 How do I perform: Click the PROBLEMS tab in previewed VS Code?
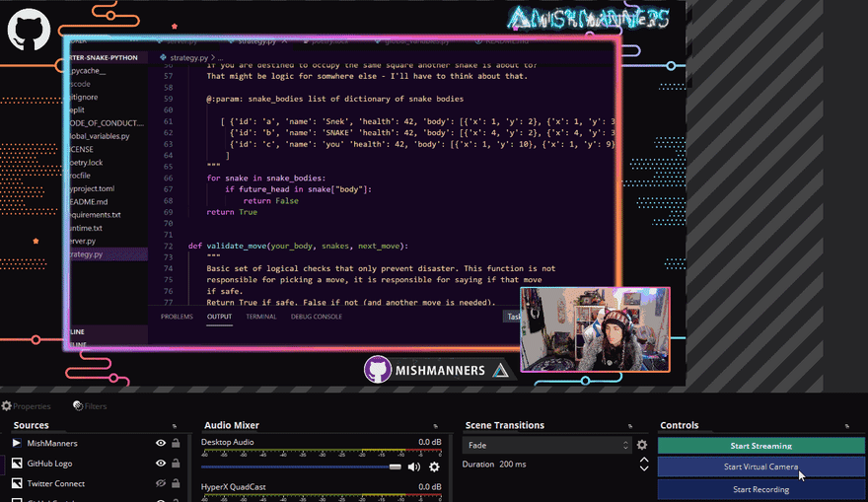click(177, 317)
